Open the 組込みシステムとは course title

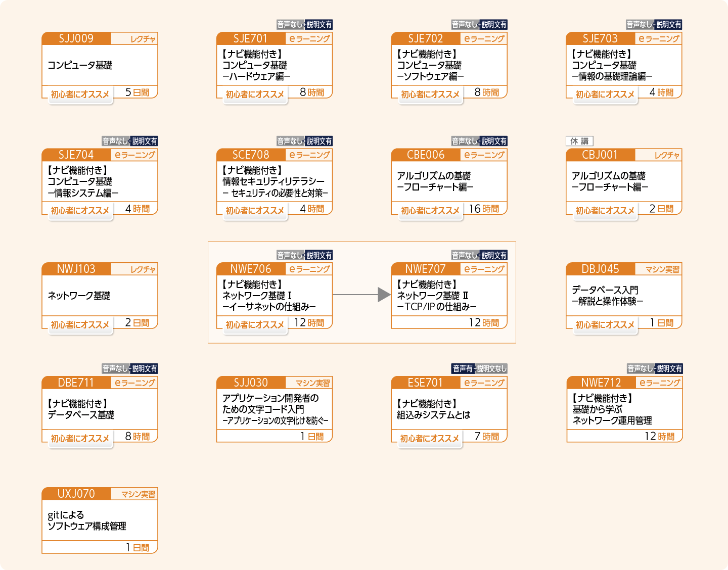pos(434,409)
